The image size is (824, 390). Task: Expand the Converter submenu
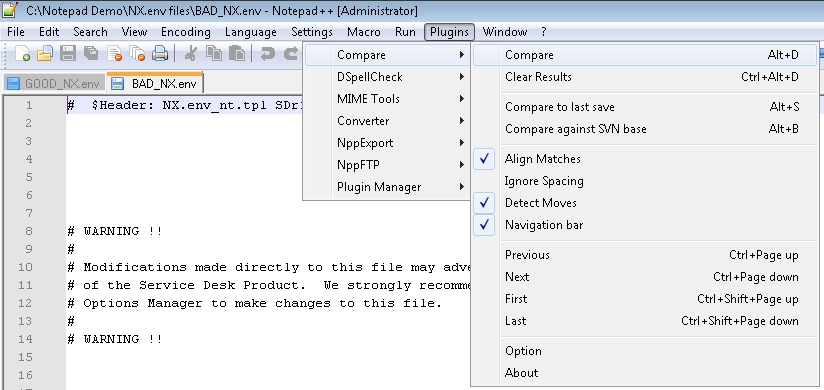387,121
